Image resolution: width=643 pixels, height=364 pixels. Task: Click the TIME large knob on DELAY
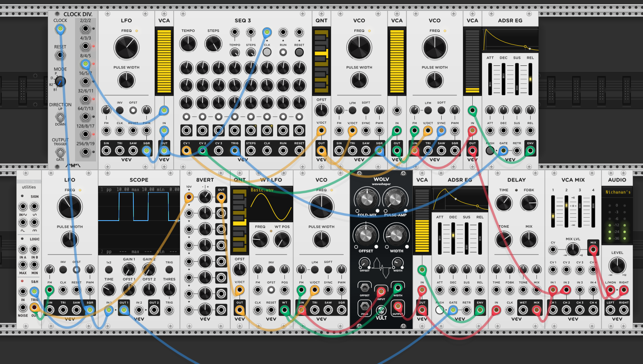click(504, 203)
